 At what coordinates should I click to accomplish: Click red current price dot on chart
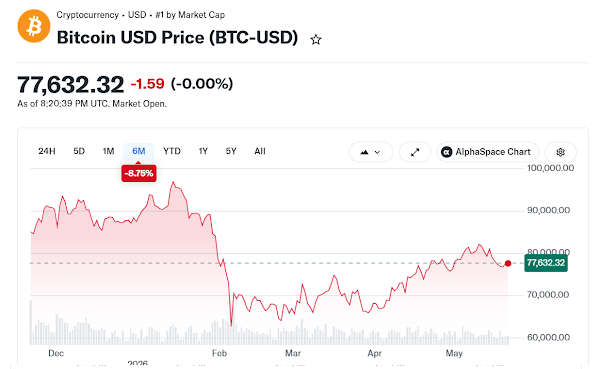pos(508,263)
